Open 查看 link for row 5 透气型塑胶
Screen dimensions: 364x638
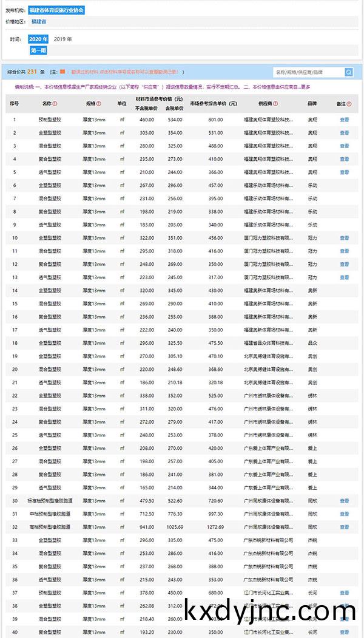[x=344, y=172]
